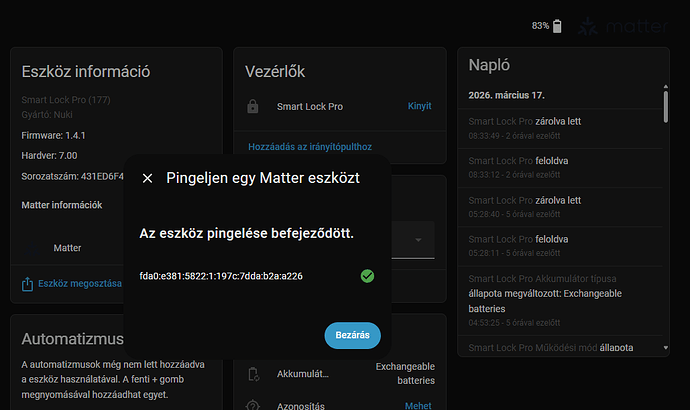Click the share icon for Eszköz megosztása
Screen dimensions: 690x410
pos(28,284)
